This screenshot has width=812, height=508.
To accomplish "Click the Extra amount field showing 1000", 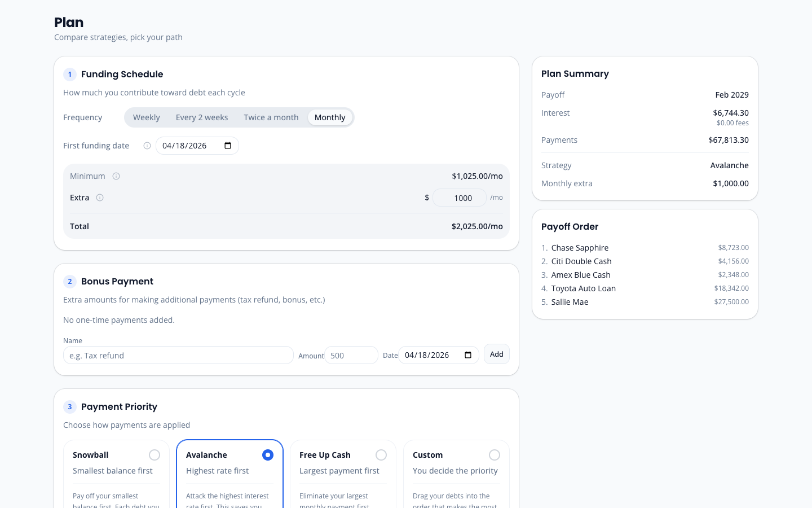I will click(x=459, y=198).
